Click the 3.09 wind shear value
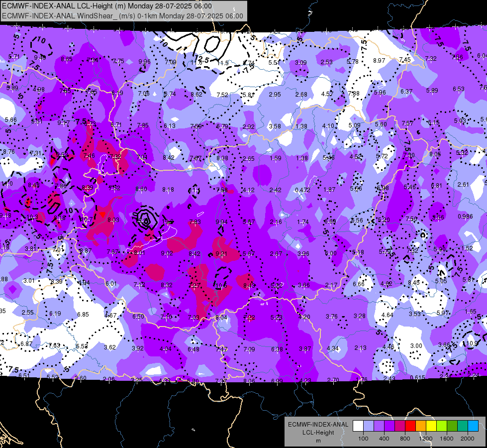 coord(300,63)
